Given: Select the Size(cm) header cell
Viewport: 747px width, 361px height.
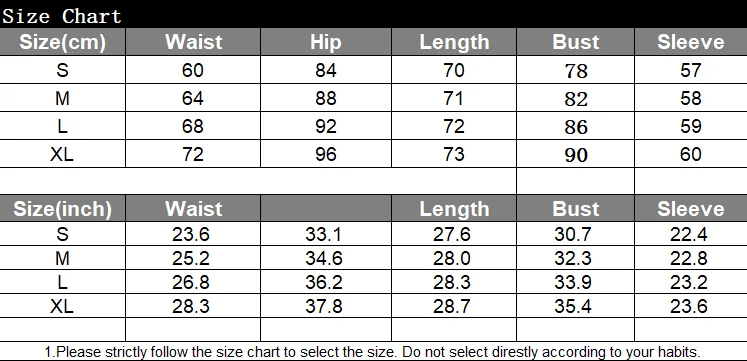Looking at the screenshot, I should (x=62, y=42).
